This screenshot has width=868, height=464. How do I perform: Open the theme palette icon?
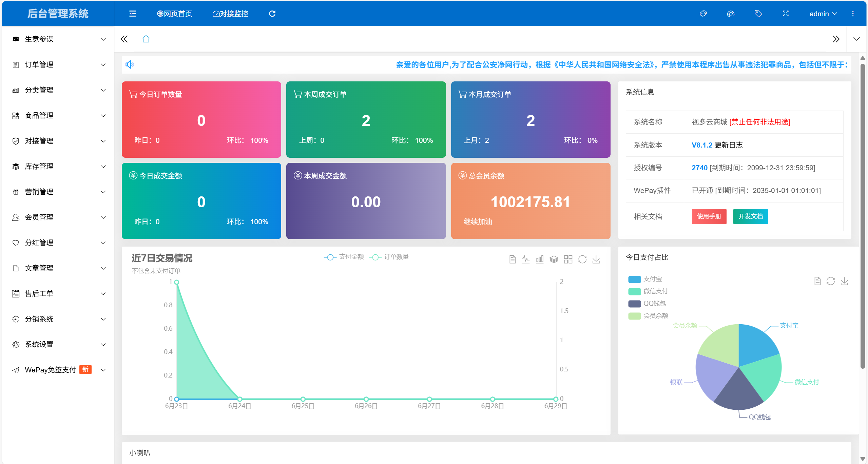pyautogui.click(x=731, y=14)
